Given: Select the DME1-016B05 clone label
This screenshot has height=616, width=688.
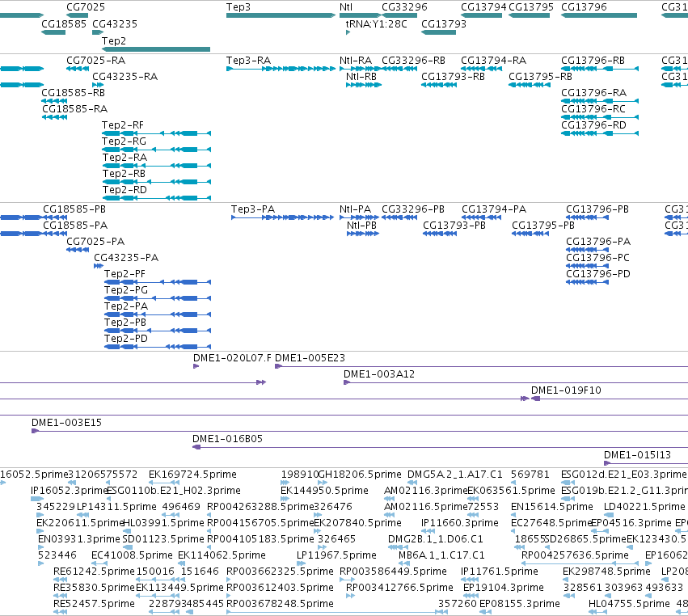Looking at the screenshot, I should [227, 439].
